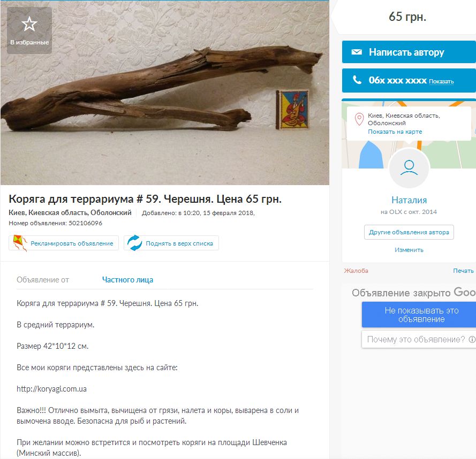The image size is (476, 459).
Task: Click info icon next to Почему это объявление
Action: pos(472,339)
